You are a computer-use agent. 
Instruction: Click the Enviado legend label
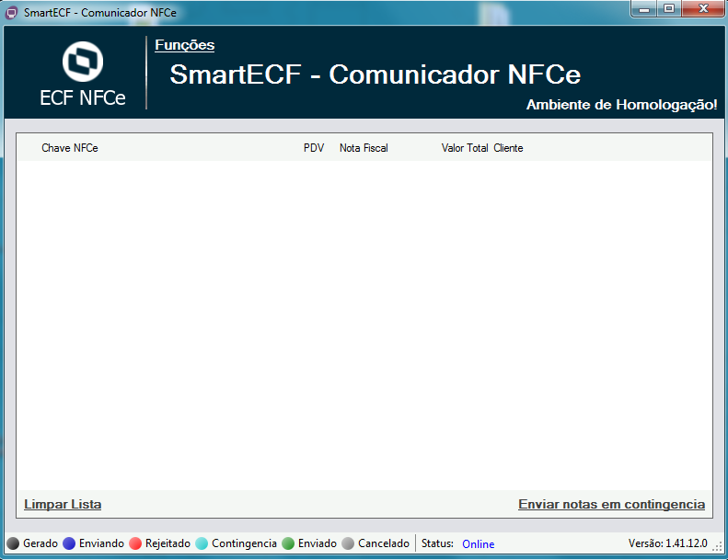[318, 543]
